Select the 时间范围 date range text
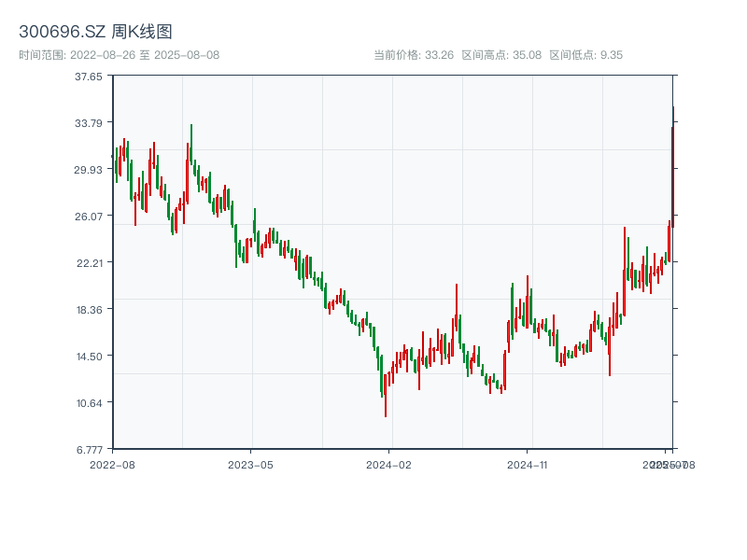 [x=120, y=55]
